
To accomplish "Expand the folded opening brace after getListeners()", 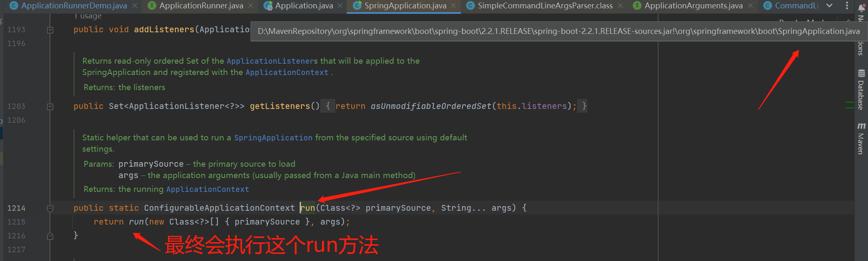I will (328, 106).
